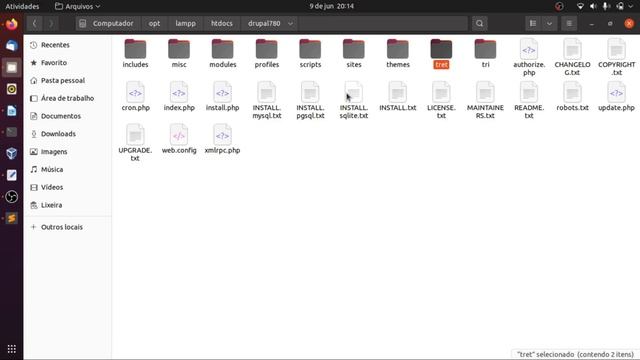Click the search button in the toolbar
This screenshot has height=360, width=640.
coord(480,24)
